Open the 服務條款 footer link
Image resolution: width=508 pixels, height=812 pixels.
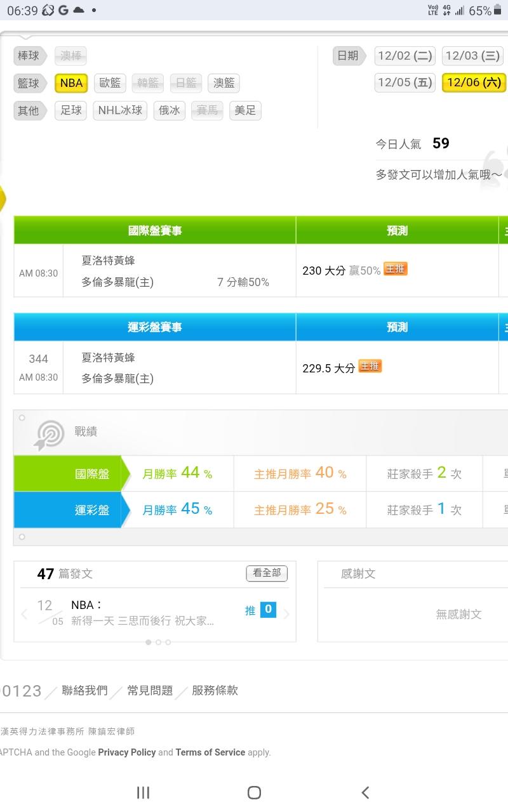[x=215, y=691]
